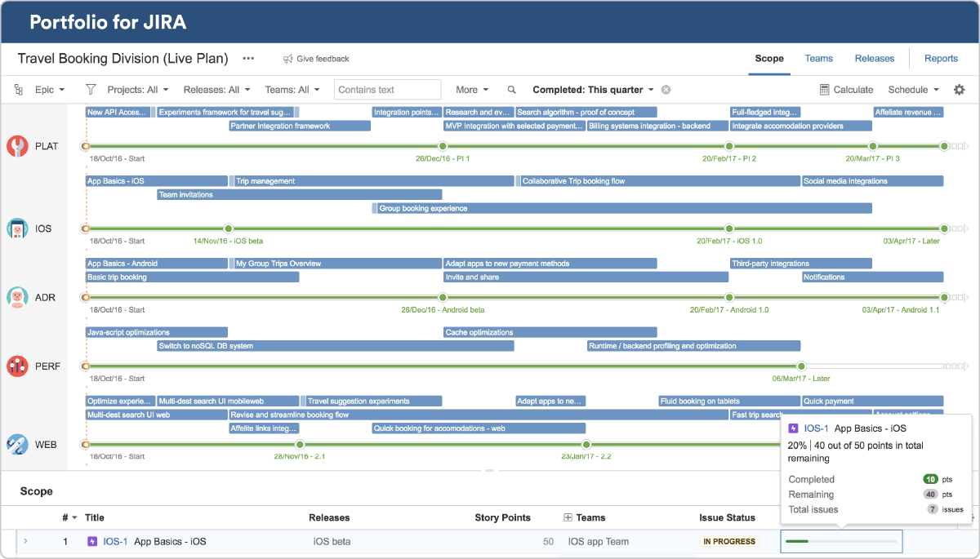This screenshot has width=980, height=559.
Task: Open the three-dots plan menu
Action: tap(248, 59)
